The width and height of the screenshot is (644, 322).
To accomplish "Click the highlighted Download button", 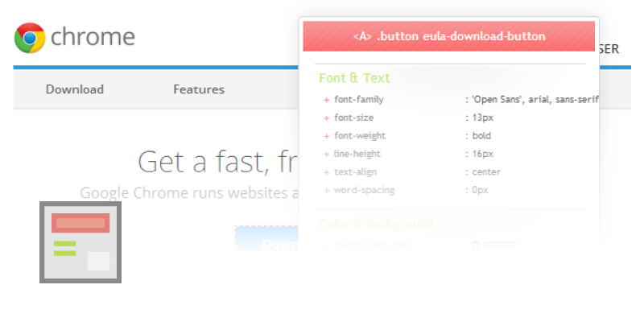I will 267,239.
